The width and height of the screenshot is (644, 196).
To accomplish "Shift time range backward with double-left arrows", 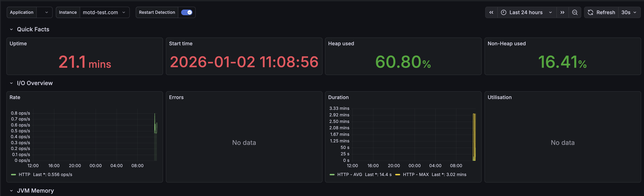I will click(x=491, y=13).
